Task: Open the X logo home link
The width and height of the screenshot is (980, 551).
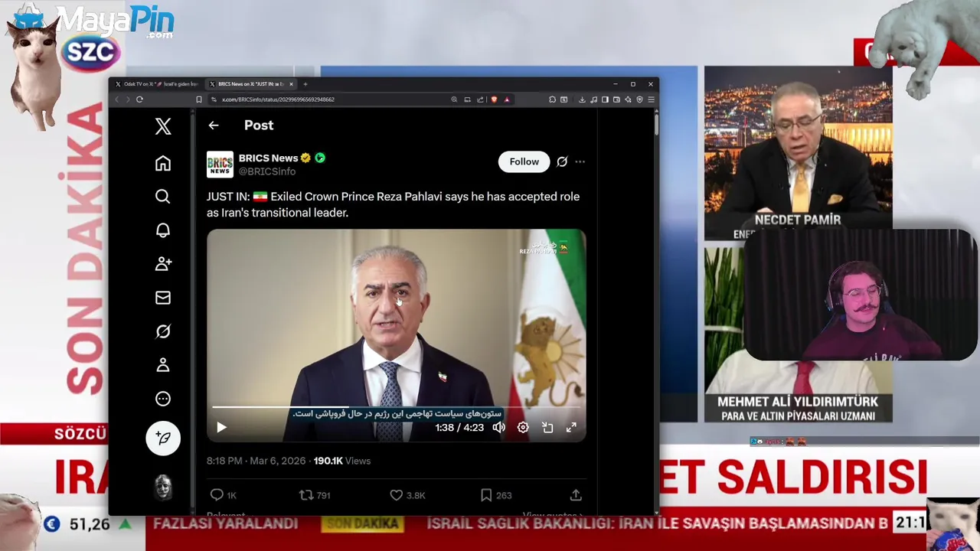Action: pos(163,127)
